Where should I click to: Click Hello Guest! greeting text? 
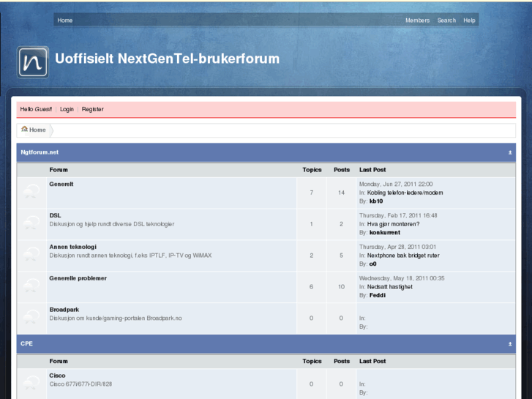[36, 109]
